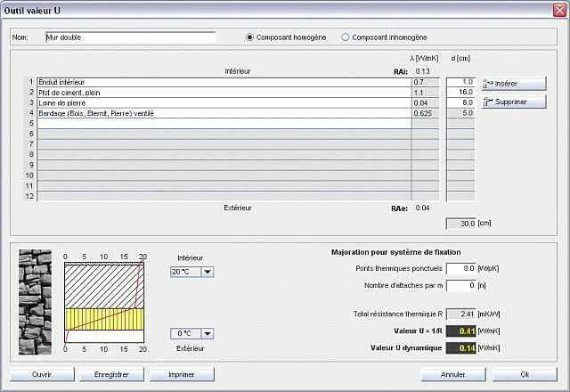Click the Ponts thermiques ponctuels value field
Viewport: 570px width, 392px height.
point(460,267)
